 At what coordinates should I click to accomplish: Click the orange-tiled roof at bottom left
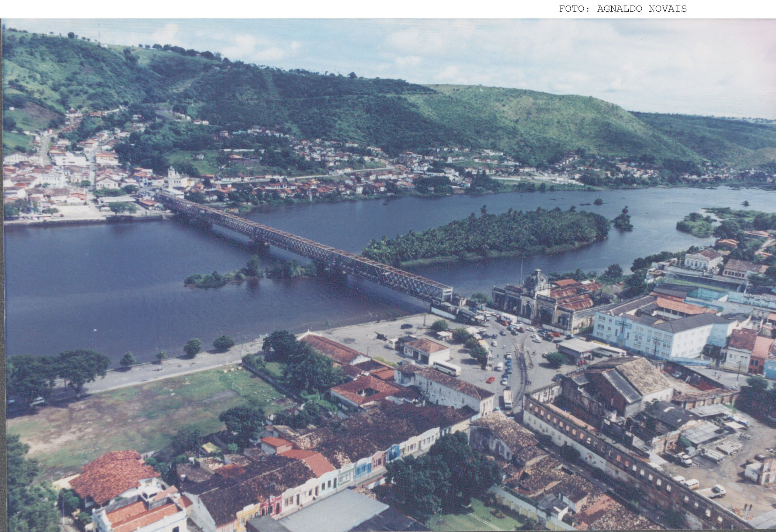(114, 474)
